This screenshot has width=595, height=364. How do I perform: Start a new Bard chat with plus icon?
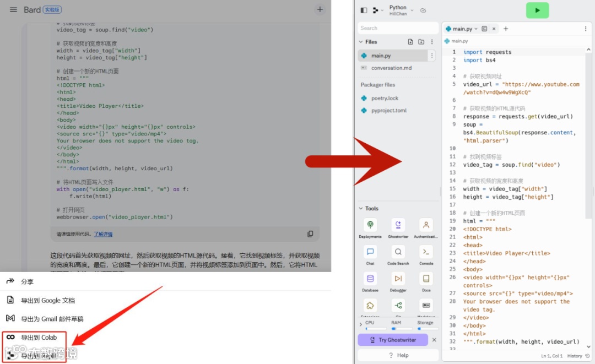tap(320, 9)
